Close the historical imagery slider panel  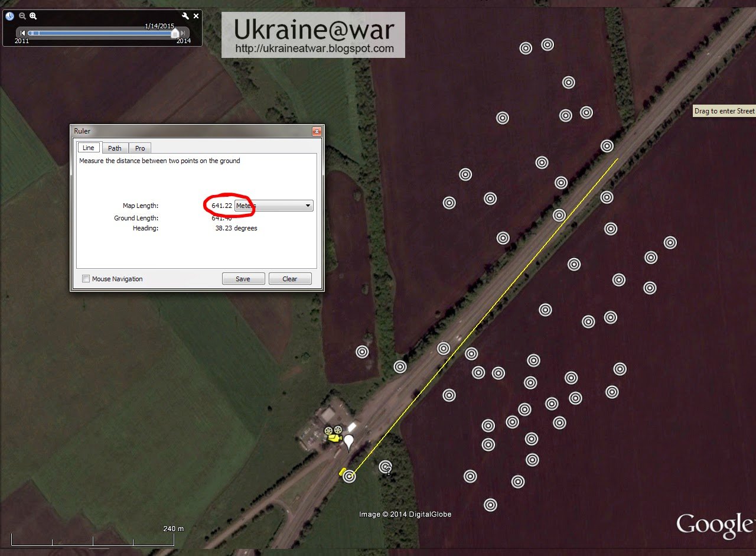[x=196, y=17]
